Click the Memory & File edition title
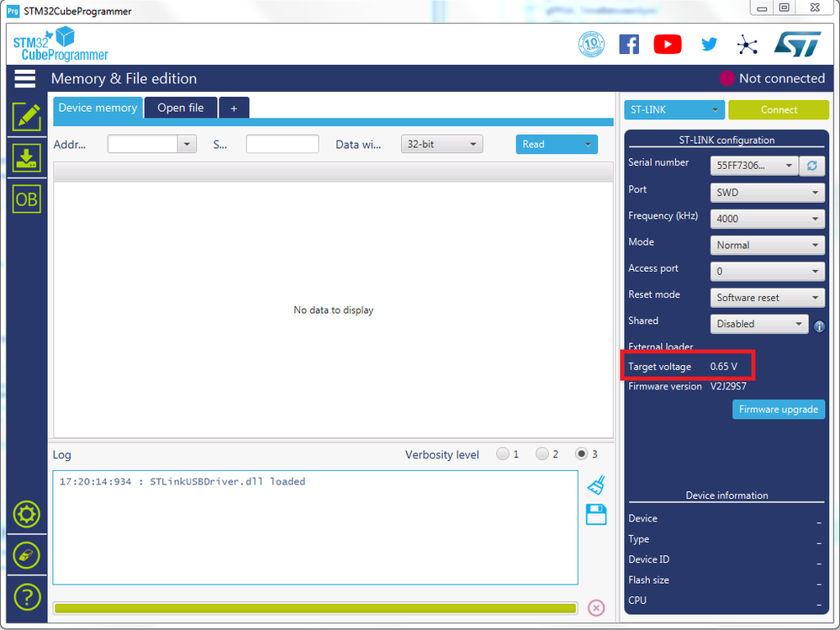 click(124, 79)
